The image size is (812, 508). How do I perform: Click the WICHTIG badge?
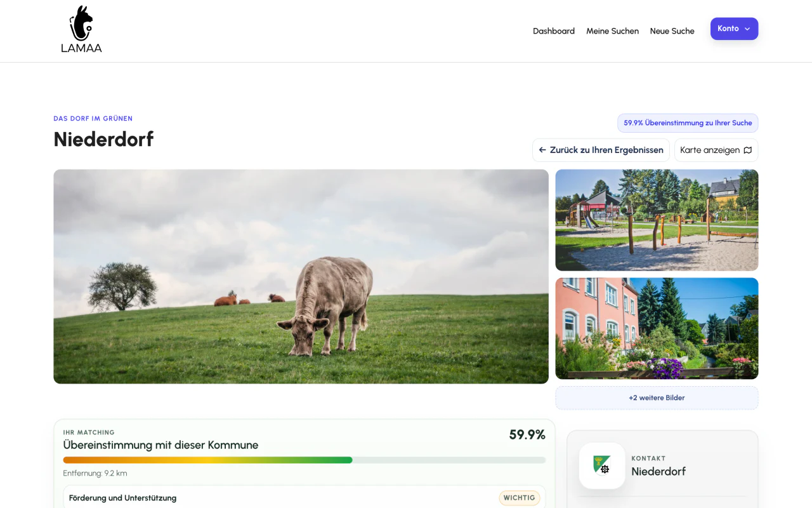tap(520, 498)
